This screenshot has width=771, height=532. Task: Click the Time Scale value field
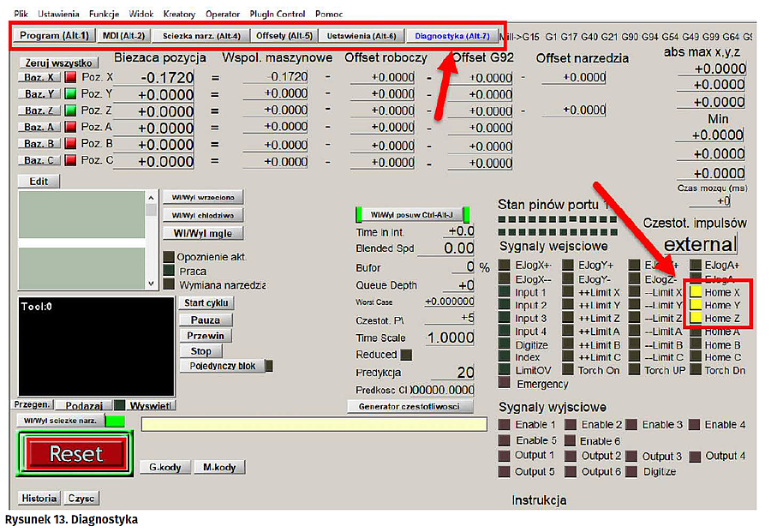(450, 338)
